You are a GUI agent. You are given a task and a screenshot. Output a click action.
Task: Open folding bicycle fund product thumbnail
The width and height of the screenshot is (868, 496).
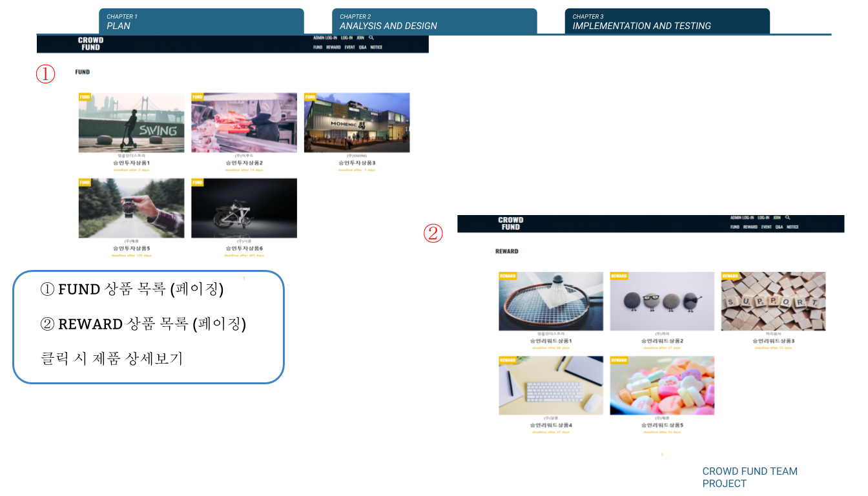pos(244,208)
